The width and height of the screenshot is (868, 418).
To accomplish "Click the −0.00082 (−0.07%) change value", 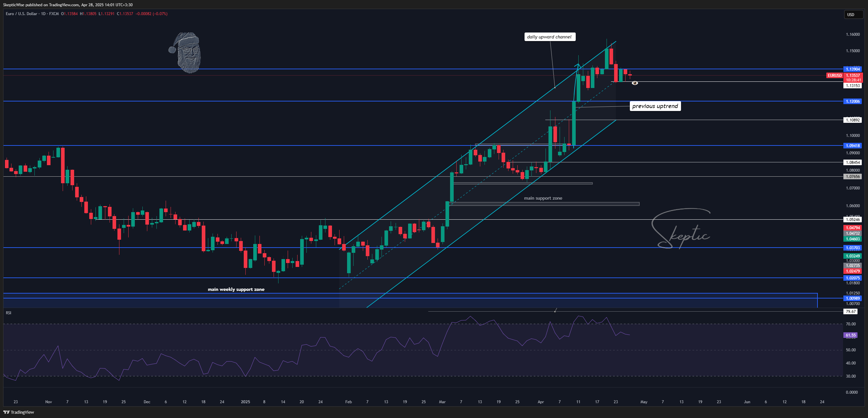I will point(151,14).
